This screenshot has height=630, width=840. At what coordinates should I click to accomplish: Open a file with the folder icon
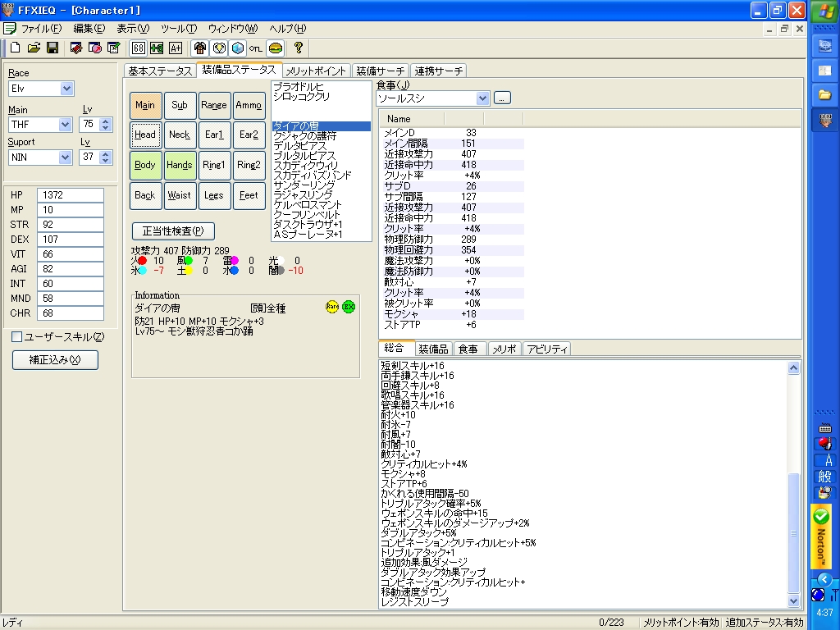(x=34, y=48)
